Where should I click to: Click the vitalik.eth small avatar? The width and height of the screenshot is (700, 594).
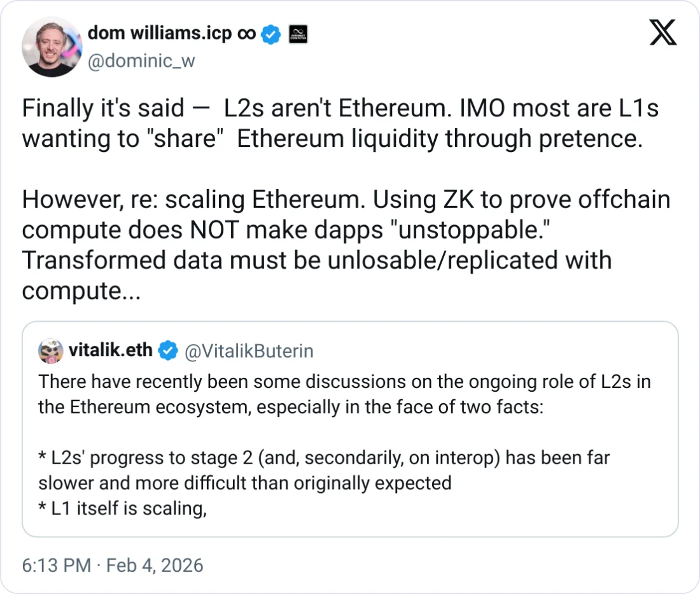[50, 350]
